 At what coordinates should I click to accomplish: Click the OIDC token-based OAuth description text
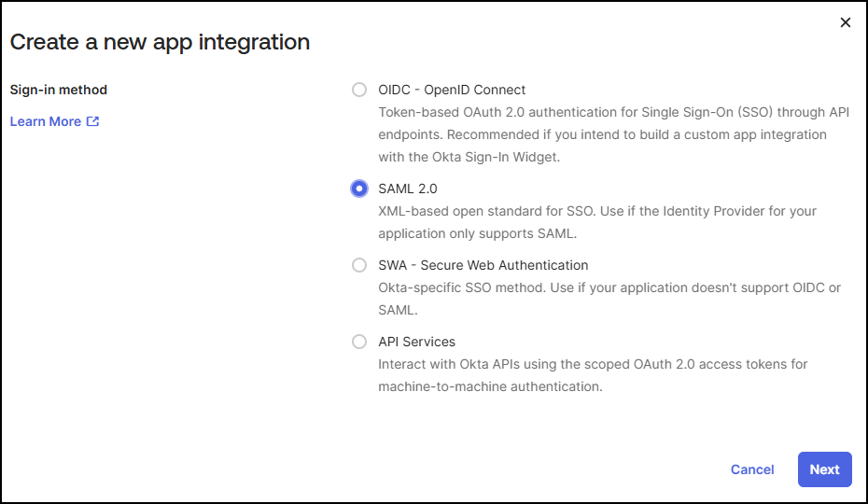coord(613,112)
